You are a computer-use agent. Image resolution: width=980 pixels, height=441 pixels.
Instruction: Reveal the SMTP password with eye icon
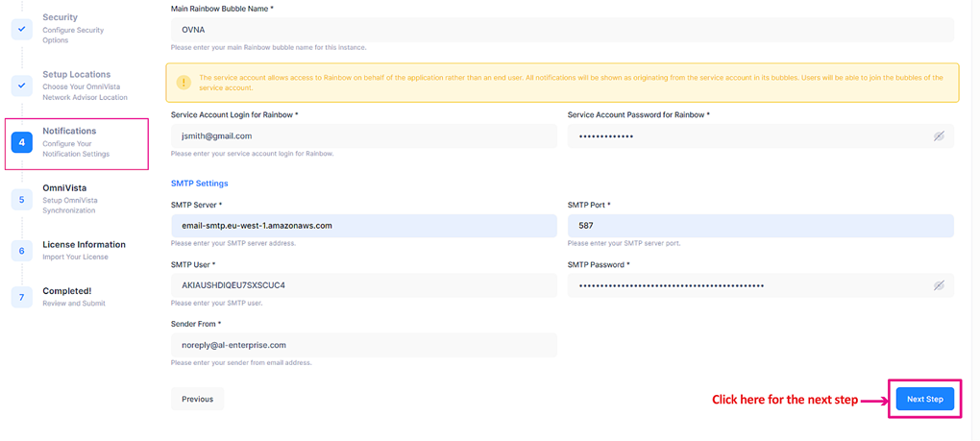point(939,285)
